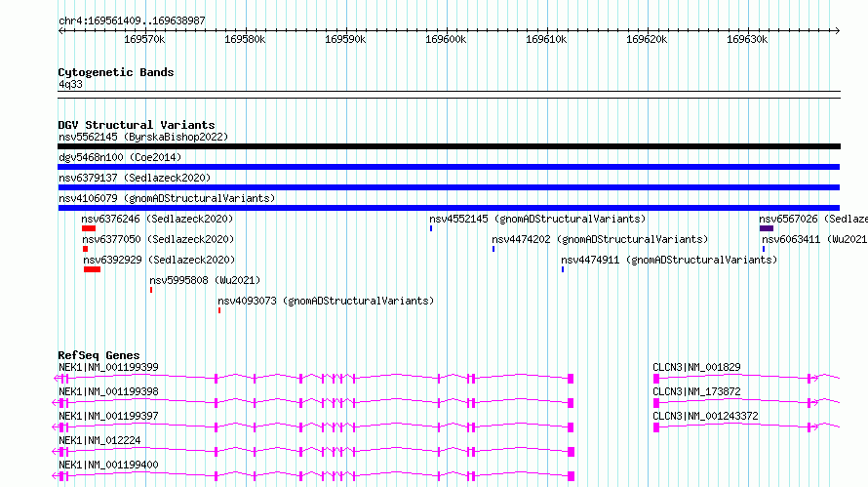The width and height of the screenshot is (868, 487).
Task: Click nsv6063411 (Wu2021 label text
Action: pyautogui.click(x=814, y=239)
